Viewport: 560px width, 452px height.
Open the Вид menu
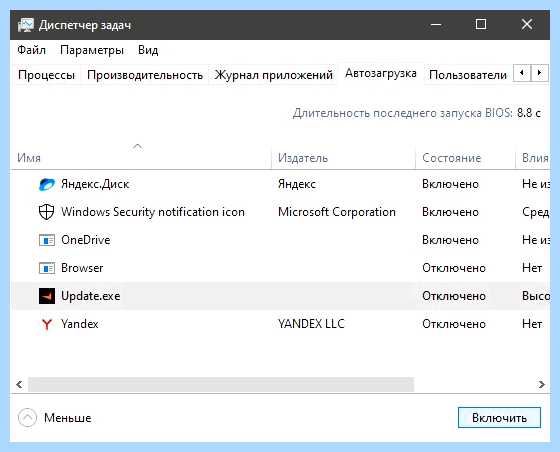148,50
